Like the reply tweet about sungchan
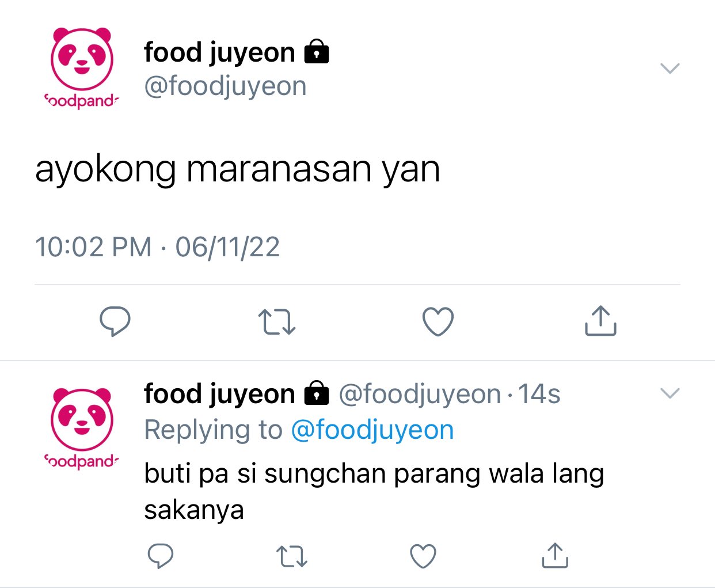 [423, 556]
